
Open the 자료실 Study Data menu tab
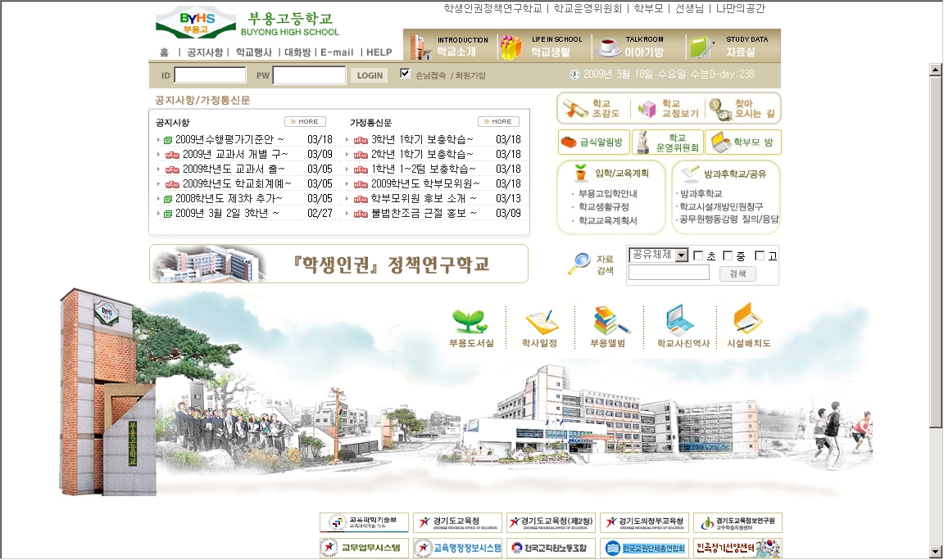(733, 46)
